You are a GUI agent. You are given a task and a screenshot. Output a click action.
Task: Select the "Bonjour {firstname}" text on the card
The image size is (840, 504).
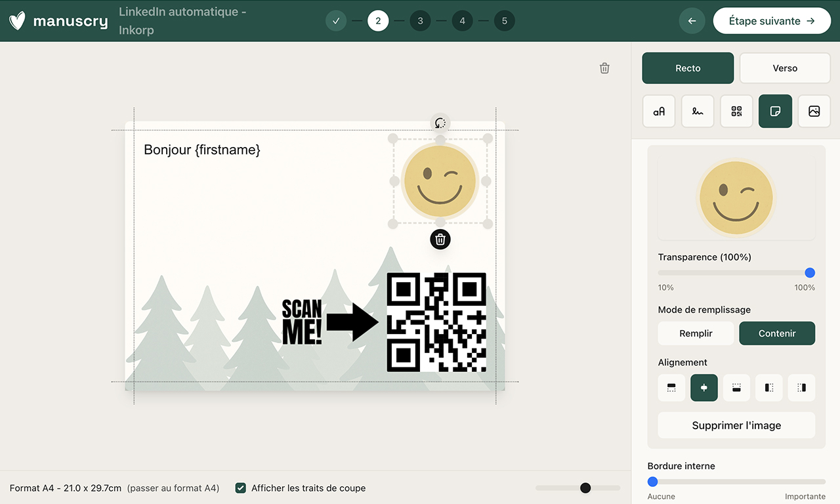[x=202, y=150]
